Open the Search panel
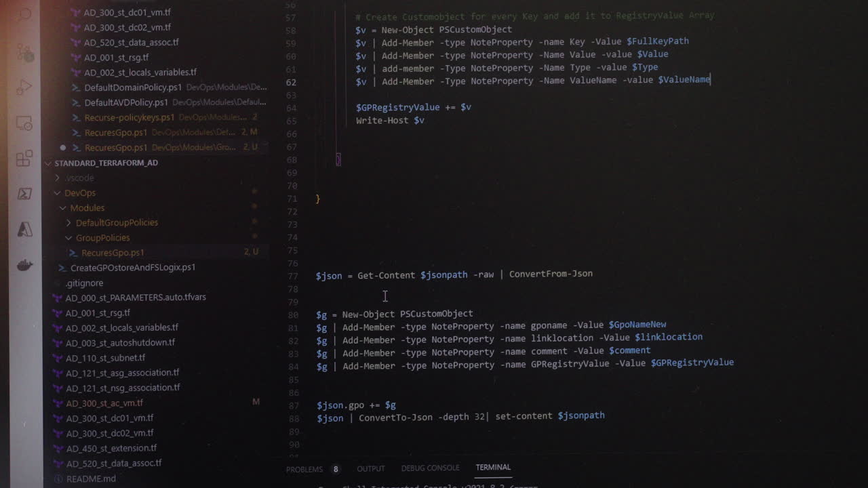 24,15
